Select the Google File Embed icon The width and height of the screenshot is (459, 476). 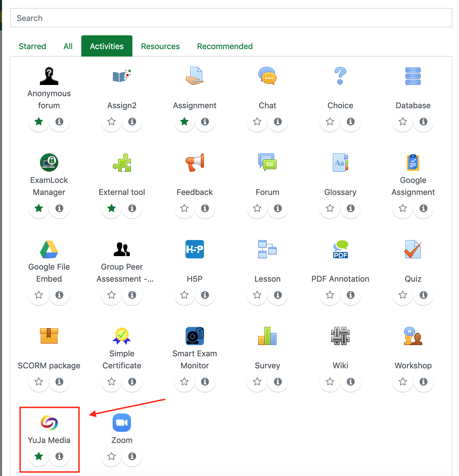pyautogui.click(x=49, y=249)
